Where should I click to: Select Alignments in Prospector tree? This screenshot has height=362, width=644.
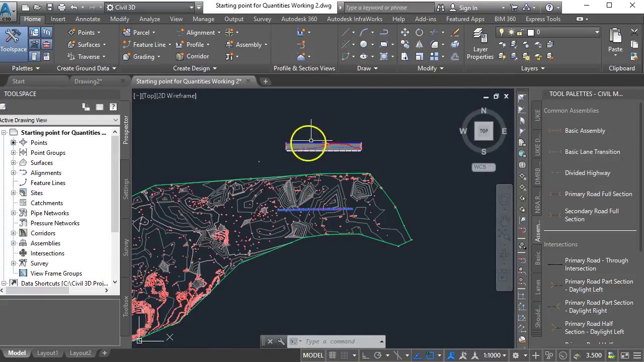46,173
